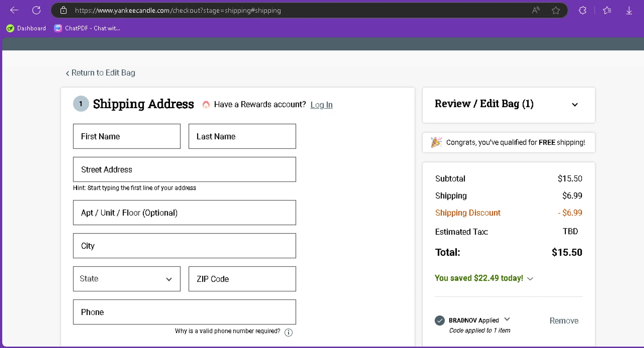Viewport: 644px width, 348px height.
Task: Click the ZIP Code field
Action: pos(242,279)
